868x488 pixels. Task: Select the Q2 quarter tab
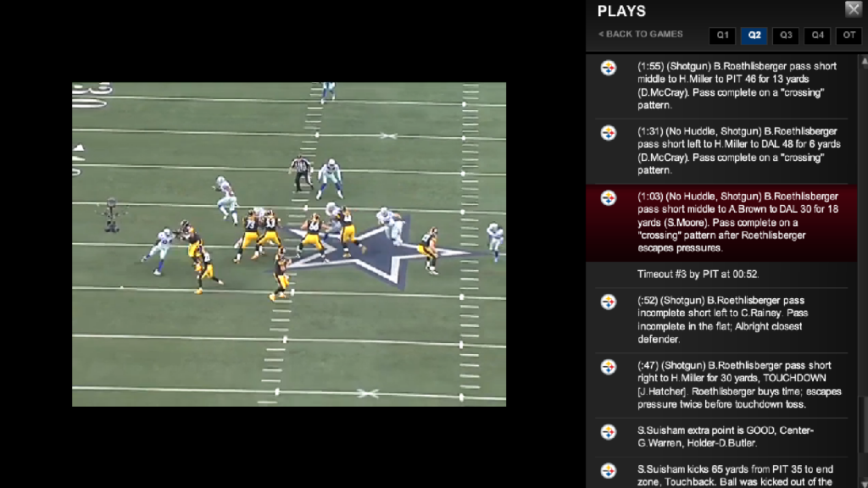754,36
